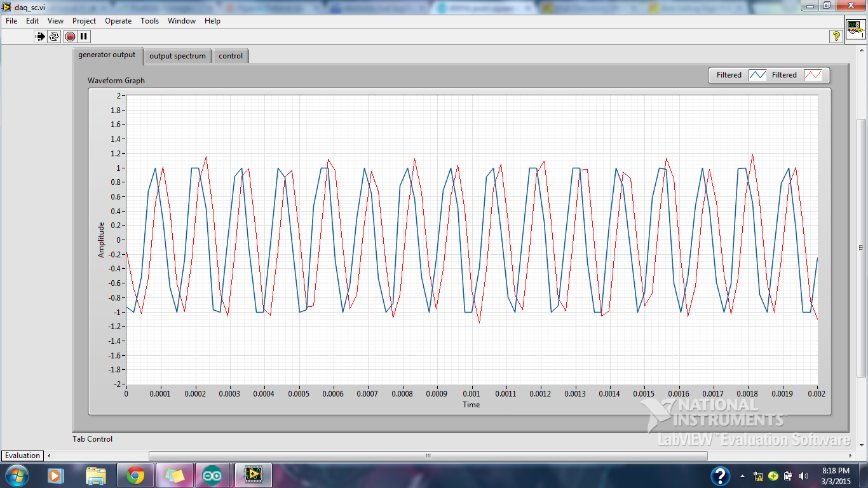868x488 pixels.
Task: Expand hidden icons with the tray up arrow
Action: (x=743, y=475)
